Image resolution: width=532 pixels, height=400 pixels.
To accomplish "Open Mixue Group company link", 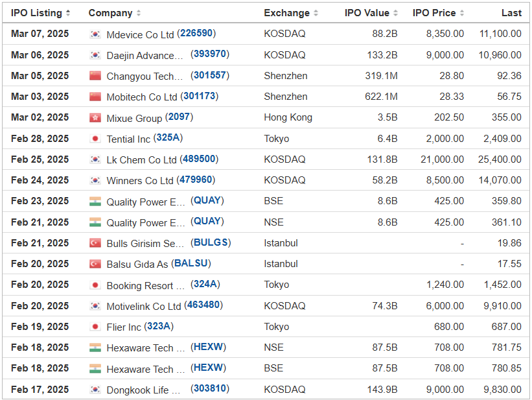I will tap(134, 119).
